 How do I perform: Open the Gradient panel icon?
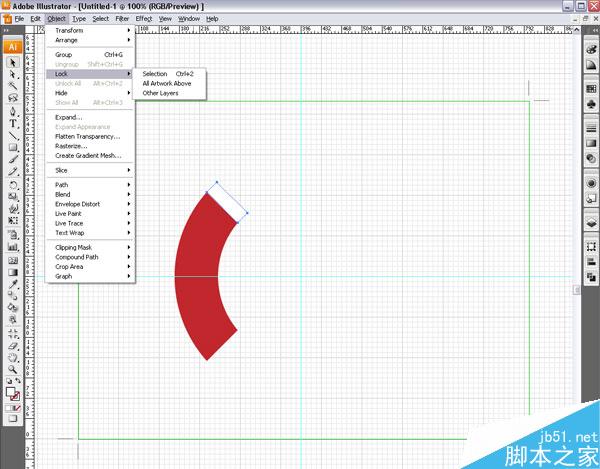(x=591, y=143)
